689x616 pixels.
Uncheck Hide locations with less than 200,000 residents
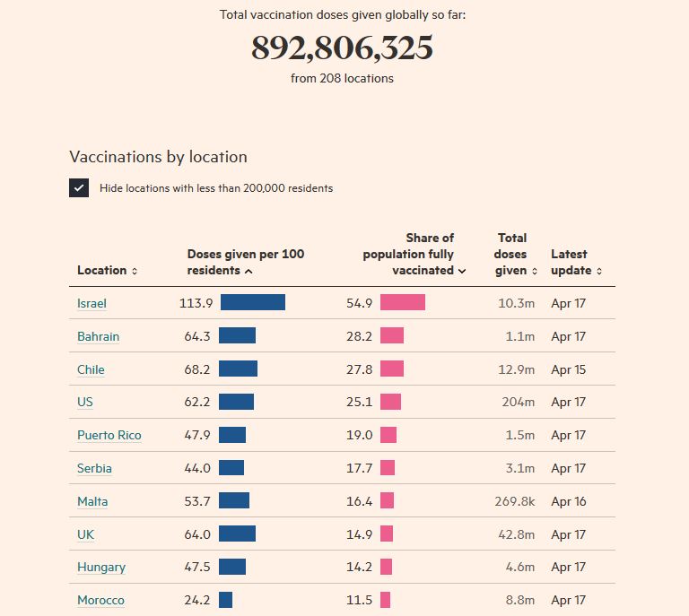click(79, 188)
